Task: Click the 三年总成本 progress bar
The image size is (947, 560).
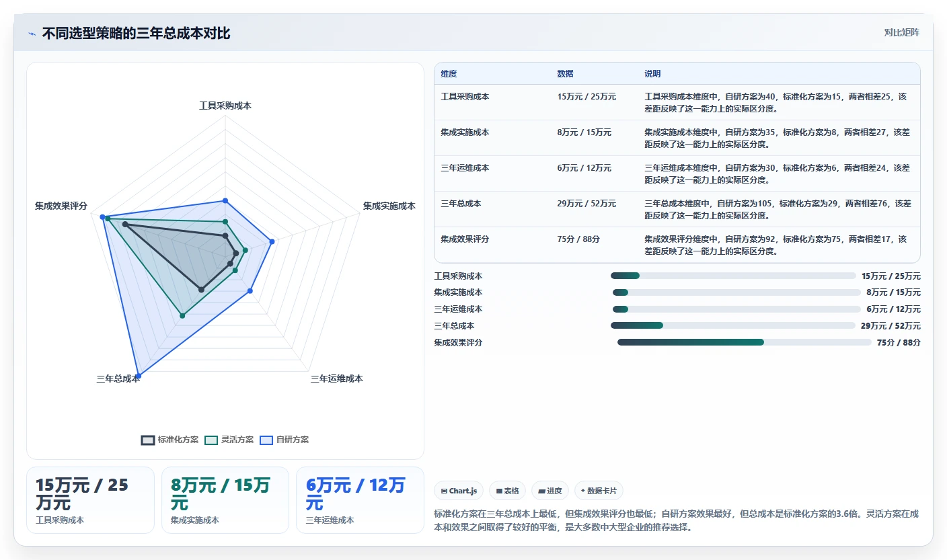Action: [x=733, y=326]
